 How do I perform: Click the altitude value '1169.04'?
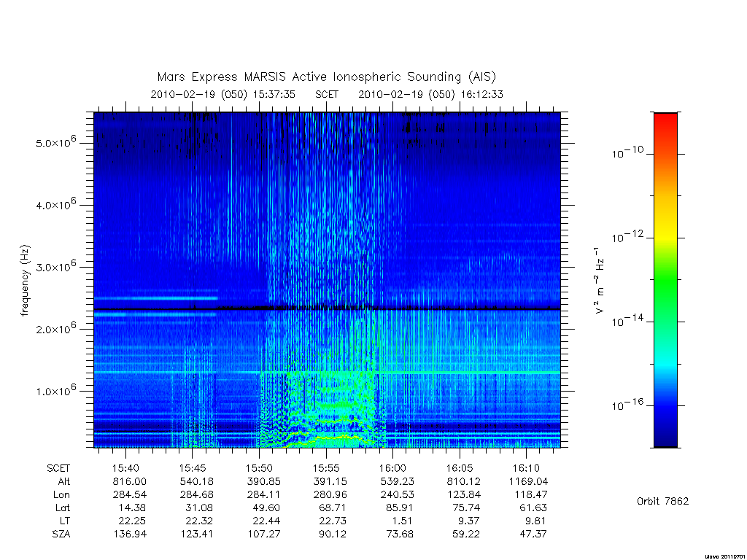point(528,482)
